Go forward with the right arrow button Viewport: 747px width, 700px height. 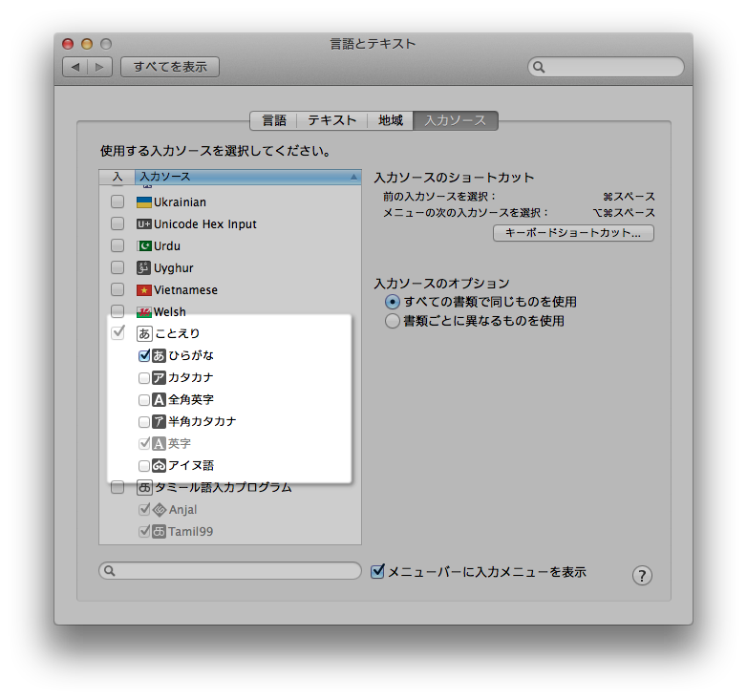pyautogui.click(x=99, y=67)
